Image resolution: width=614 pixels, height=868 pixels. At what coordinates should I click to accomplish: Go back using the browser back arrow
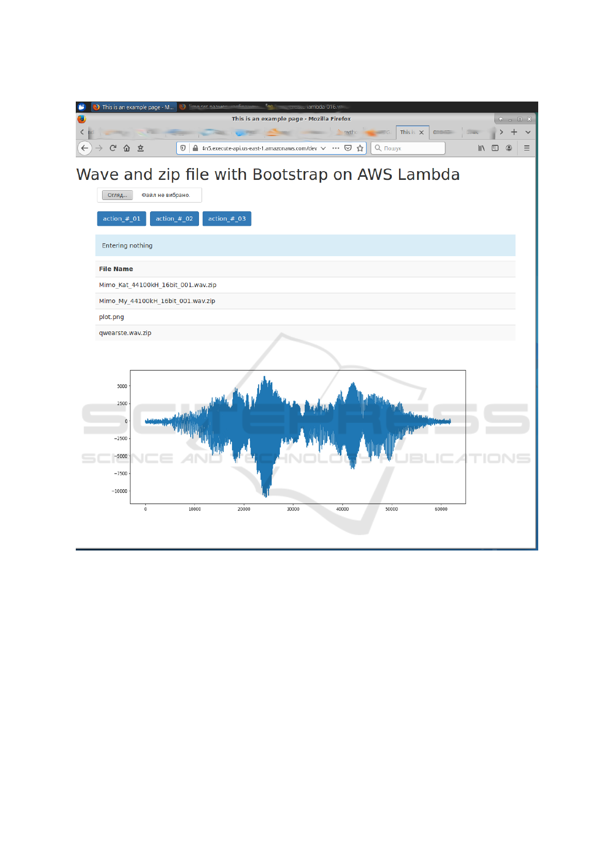(x=85, y=148)
